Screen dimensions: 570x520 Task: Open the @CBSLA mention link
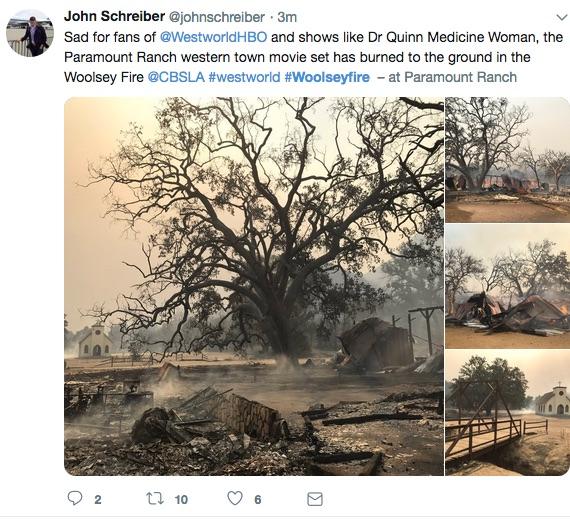point(176,77)
